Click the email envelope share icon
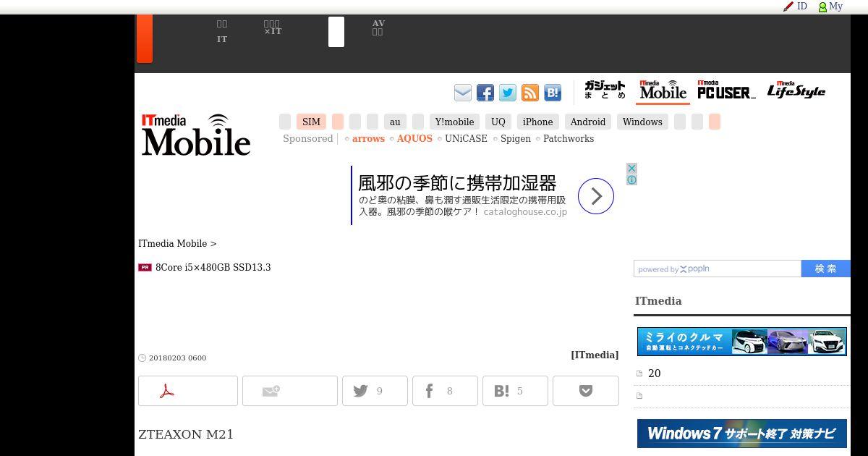 coord(463,93)
